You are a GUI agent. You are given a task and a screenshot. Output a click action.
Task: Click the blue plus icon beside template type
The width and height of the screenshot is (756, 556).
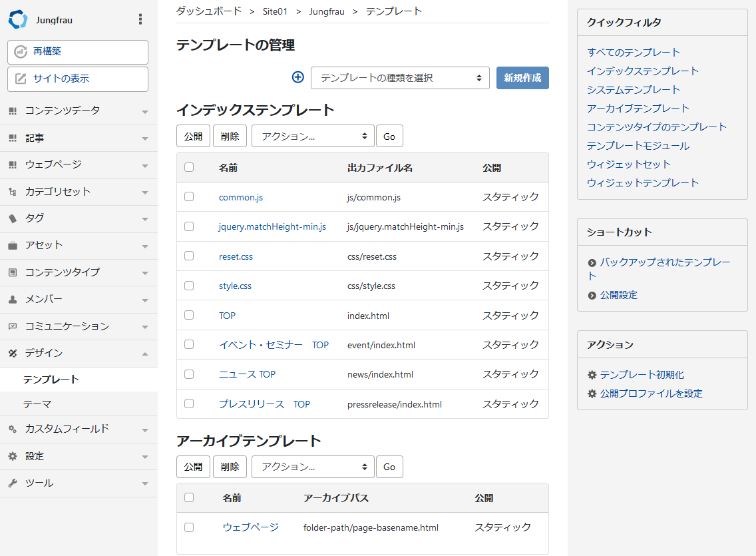[x=298, y=77]
